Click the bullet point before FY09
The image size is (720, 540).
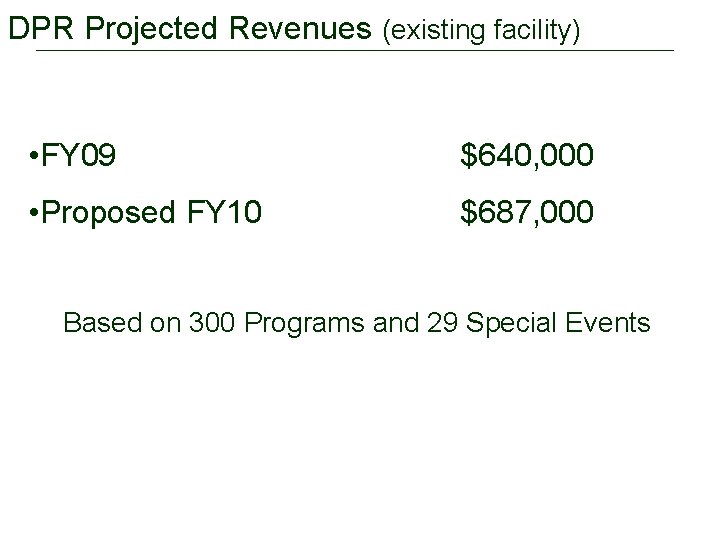pyautogui.click(x=34, y=155)
